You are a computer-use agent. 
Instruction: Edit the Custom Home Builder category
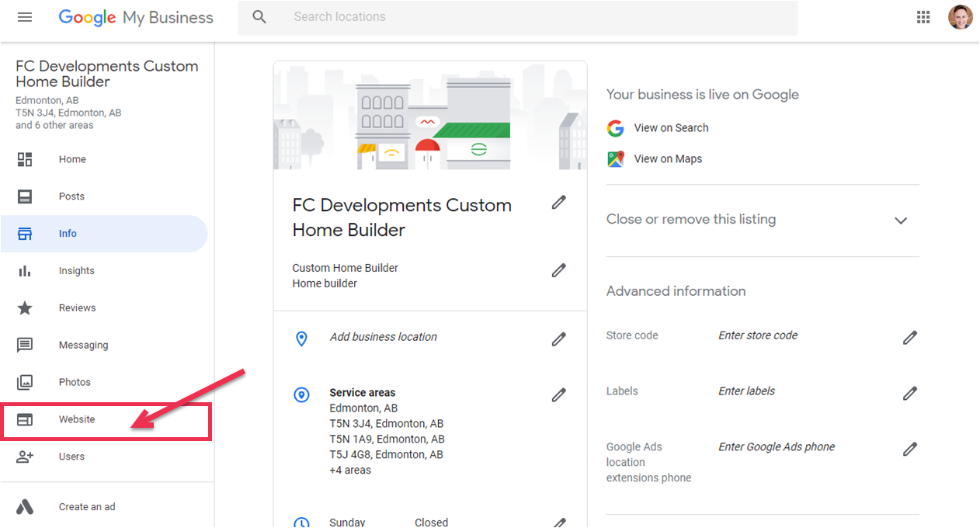click(x=558, y=270)
